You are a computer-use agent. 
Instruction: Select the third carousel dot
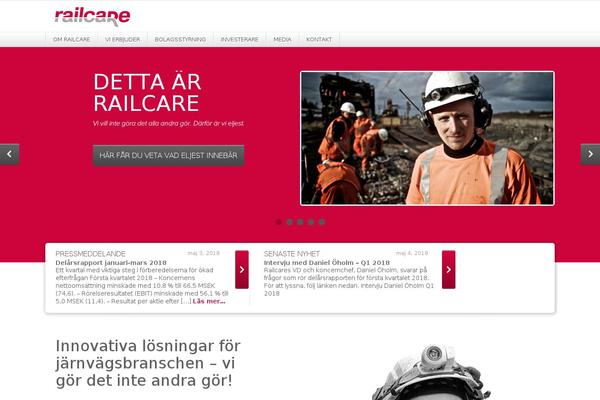pyautogui.click(x=300, y=222)
